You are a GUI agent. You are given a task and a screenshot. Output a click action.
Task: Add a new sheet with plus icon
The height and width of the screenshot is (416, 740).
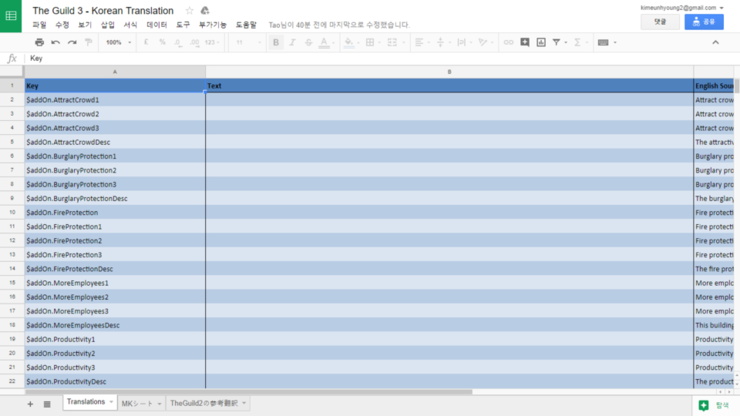(x=30, y=404)
